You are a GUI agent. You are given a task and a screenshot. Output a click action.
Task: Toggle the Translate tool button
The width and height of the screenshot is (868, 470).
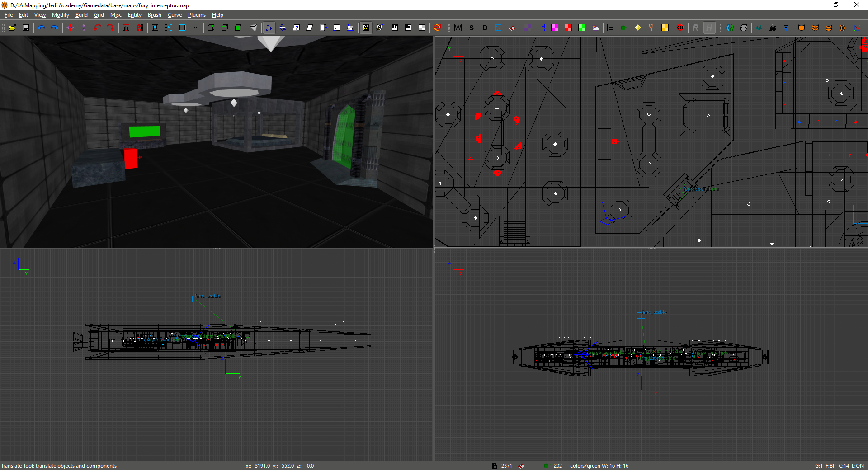tap(269, 28)
